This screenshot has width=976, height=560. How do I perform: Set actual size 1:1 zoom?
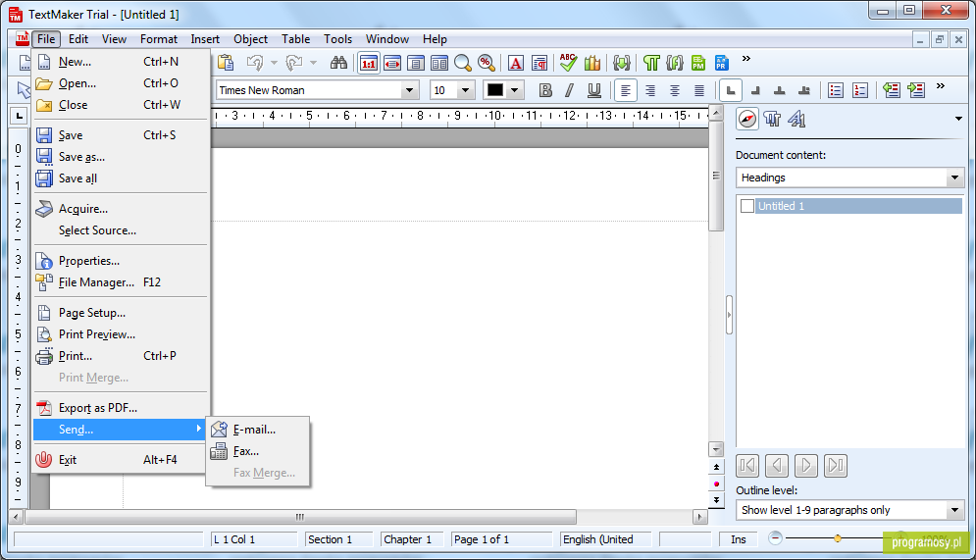pyautogui.click(x=369, y=63)
